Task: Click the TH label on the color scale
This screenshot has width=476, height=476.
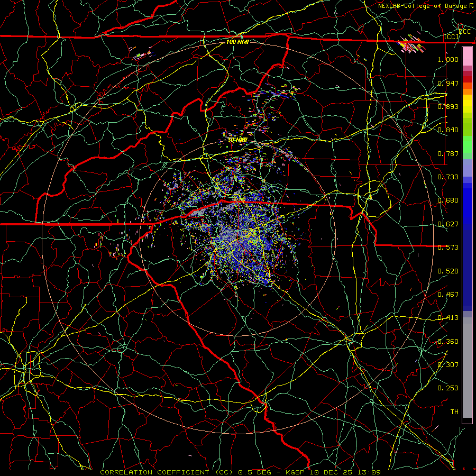Action: (454, 412)
